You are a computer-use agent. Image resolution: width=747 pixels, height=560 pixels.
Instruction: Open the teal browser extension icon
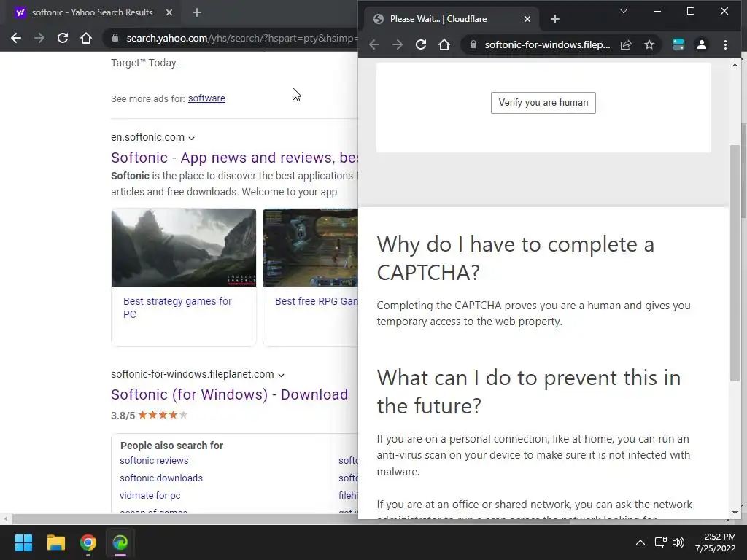[678, 44]
